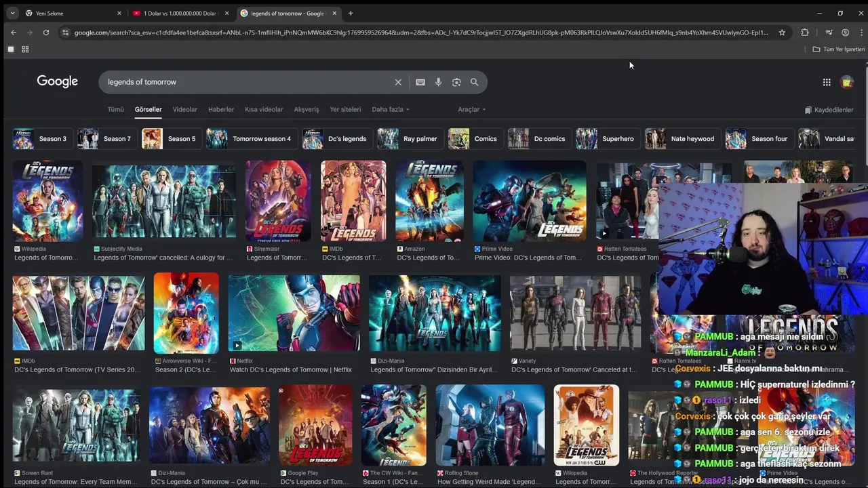
Task: Click the Google logo
Action: coord(58,81)
